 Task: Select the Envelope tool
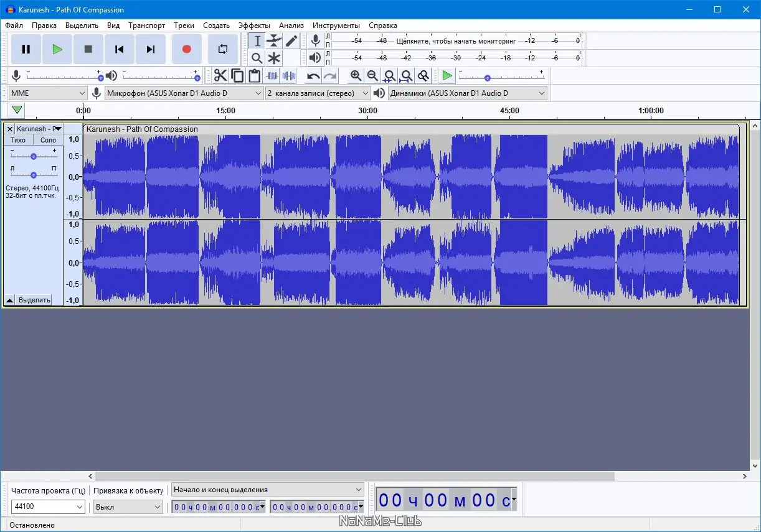click(274, 41)
